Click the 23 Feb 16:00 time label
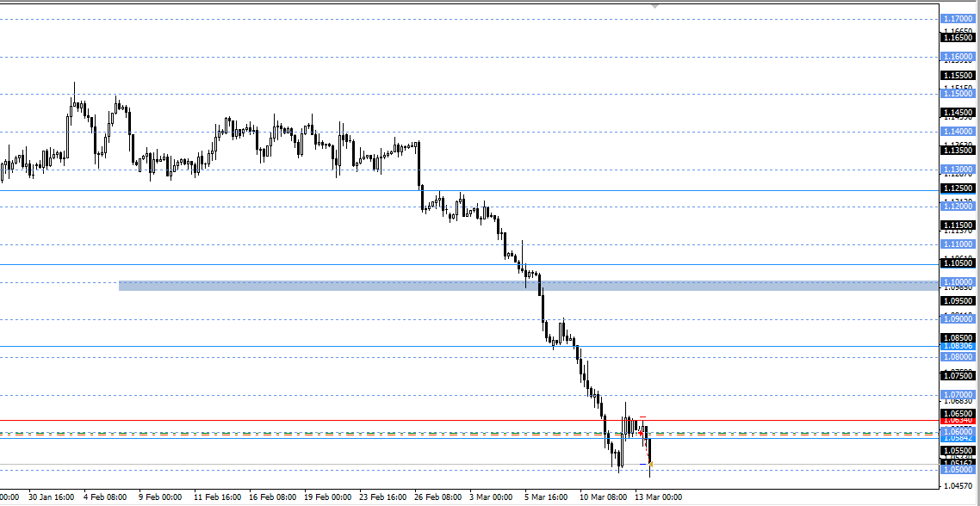980x506 pixels. (381, 497)
